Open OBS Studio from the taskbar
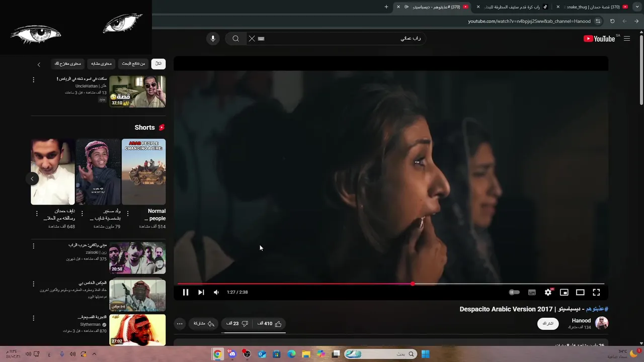Viewport: 644px width, 362px height. coord(247,354)
